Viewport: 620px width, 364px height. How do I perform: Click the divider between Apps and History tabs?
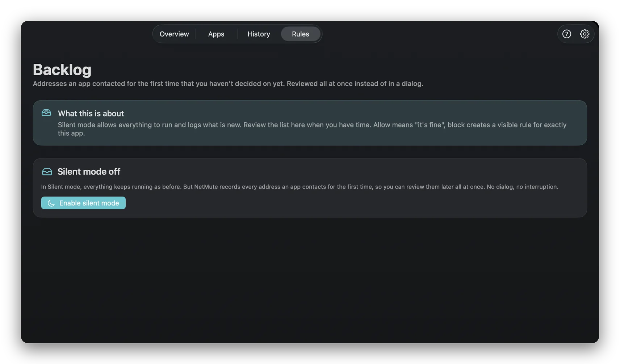tap(238, 34)
